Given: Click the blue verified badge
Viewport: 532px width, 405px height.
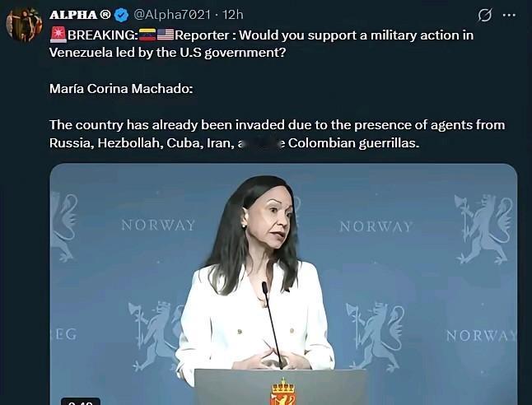Looking at the screenshot, I should [121, 15].
